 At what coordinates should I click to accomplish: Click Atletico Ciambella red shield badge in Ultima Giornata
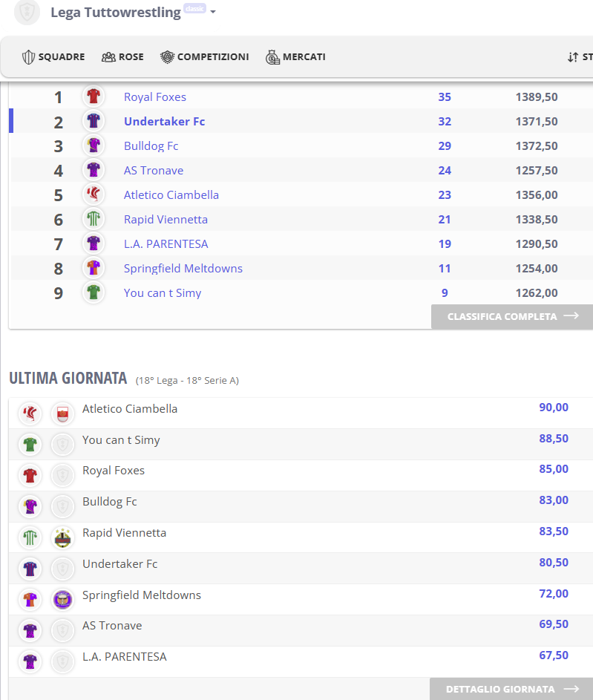(62, 413)
